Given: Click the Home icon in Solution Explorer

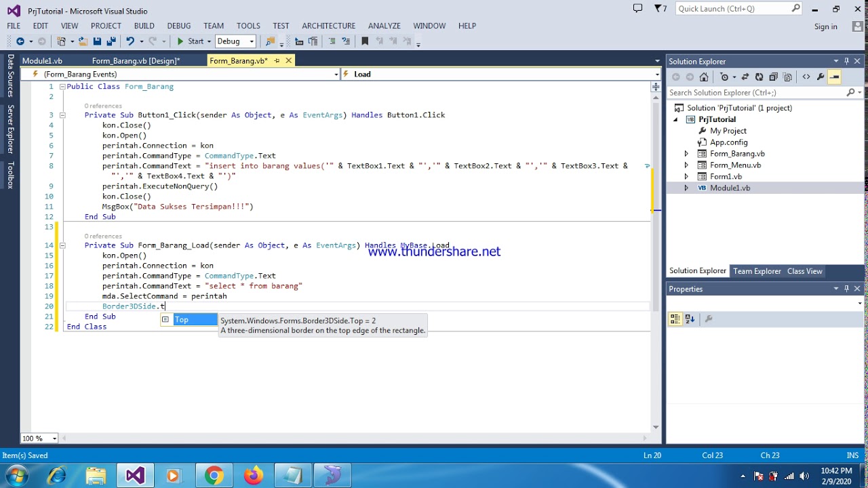Looking at the screenshot, I should pos(704,77).
